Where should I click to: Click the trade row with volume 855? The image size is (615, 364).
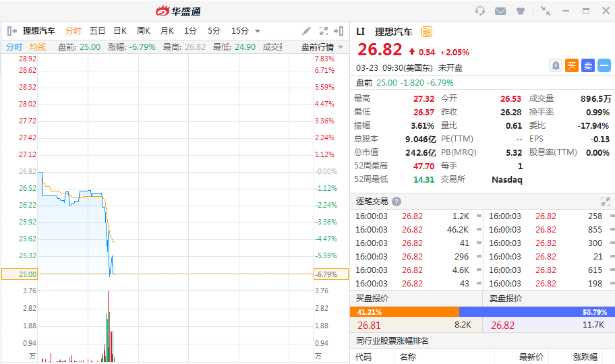coord(549,229)
